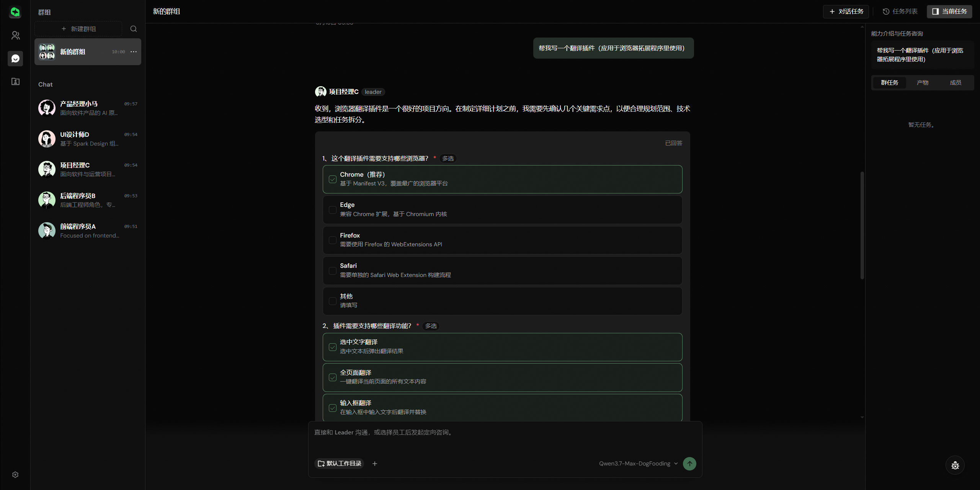980x490 pixels.
Task: Click 已回答 status label
Action: (674, 143)
